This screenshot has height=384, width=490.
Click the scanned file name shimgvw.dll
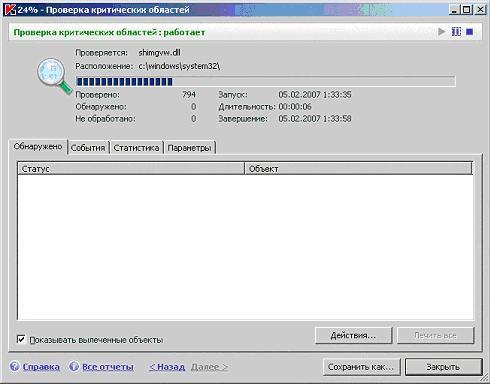coord(159,53)
